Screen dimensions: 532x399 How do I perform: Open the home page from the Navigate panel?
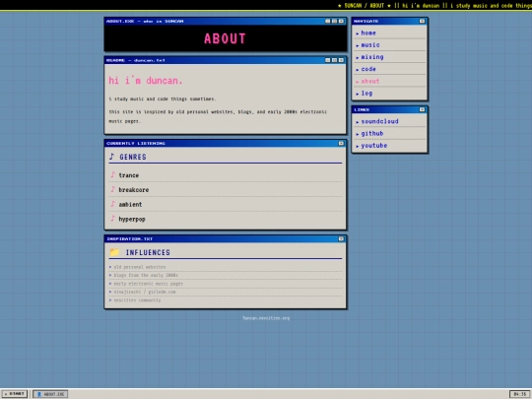click(368, 33)
